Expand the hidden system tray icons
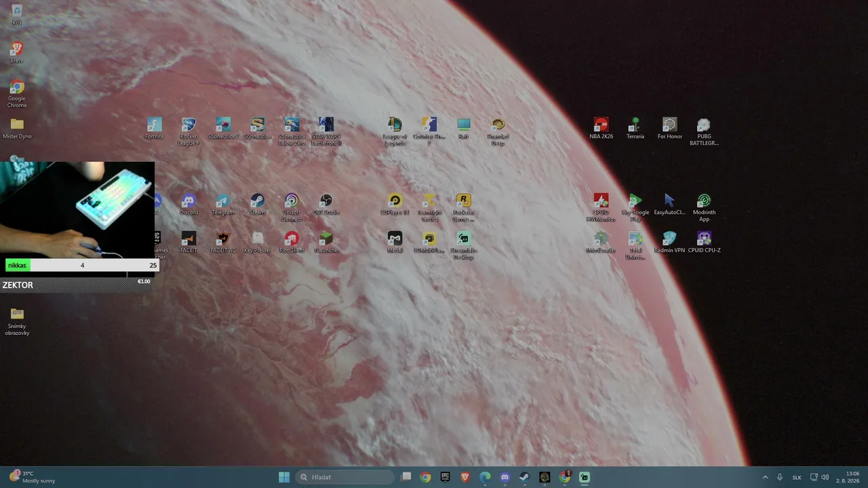 [x=766, y=477]
